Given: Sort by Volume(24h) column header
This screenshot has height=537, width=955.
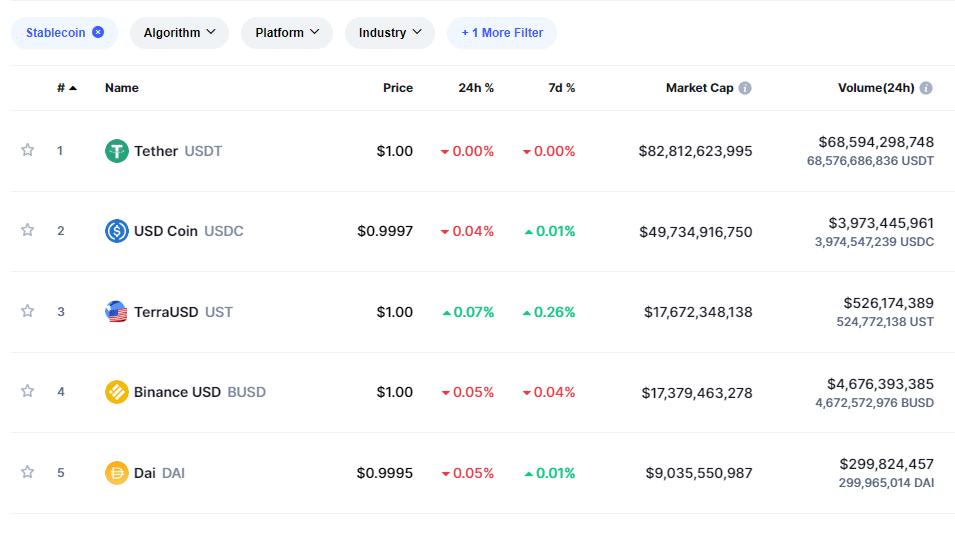Looking at the screenshot, I should click(x=876, y=88).
